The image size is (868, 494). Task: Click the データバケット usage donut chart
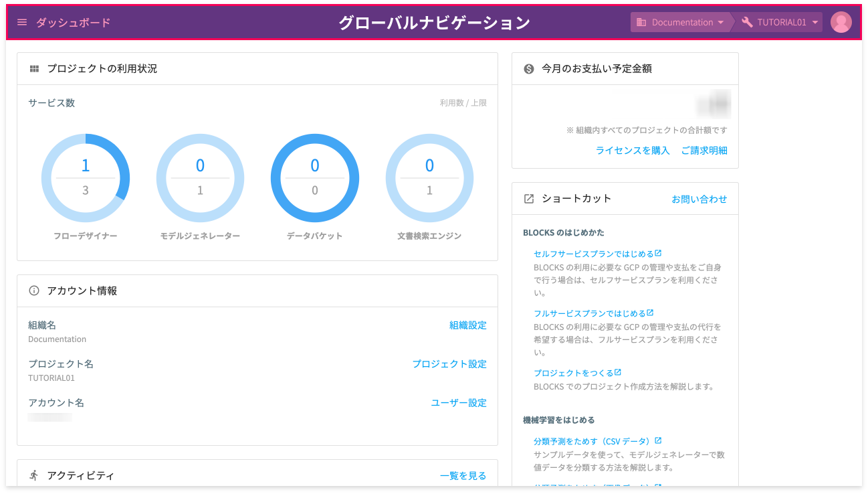[315, 178]
